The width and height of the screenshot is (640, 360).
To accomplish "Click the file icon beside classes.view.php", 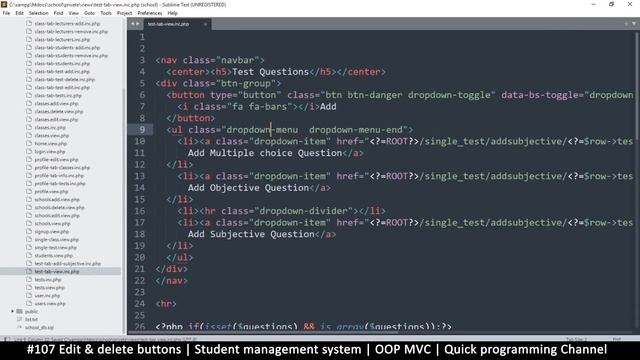I will [29, 136].
